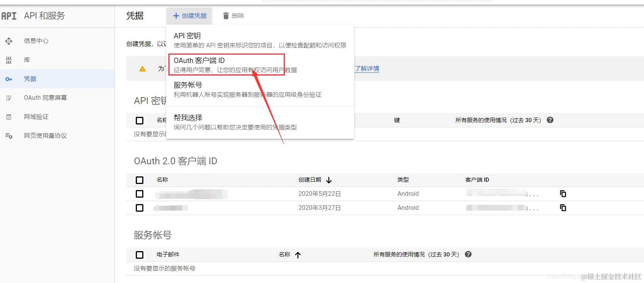Click the trash icon beside 删除

(226, 16)
